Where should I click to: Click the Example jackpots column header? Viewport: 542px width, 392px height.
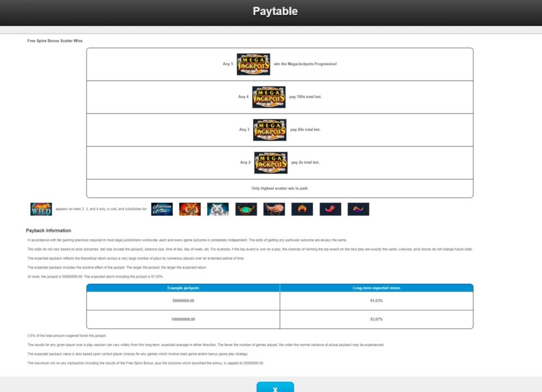pos(183,288)
